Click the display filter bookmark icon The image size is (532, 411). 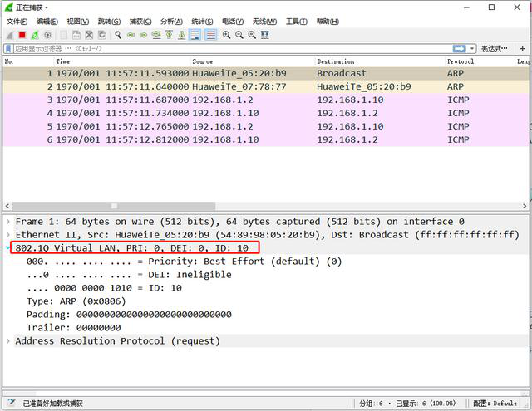point(8,49)
